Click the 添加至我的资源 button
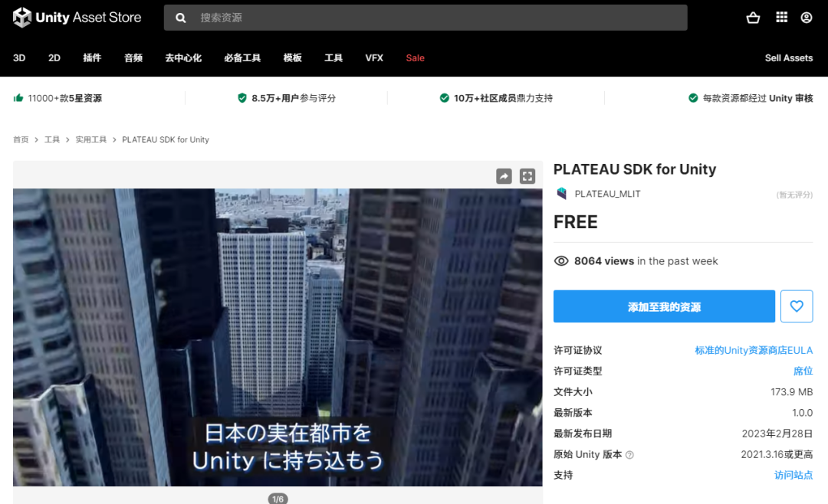 tap(664, 306)
